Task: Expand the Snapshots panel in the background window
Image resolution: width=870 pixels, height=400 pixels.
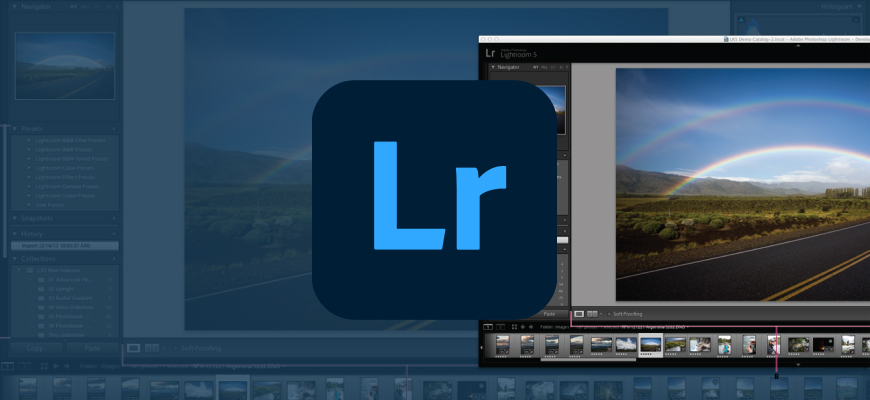Action: point(15,219)
